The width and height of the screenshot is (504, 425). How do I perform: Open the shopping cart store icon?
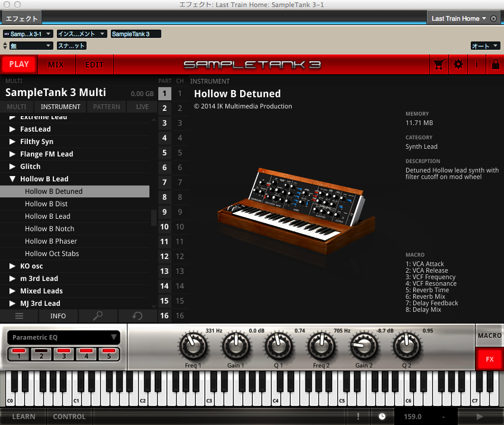439,65
